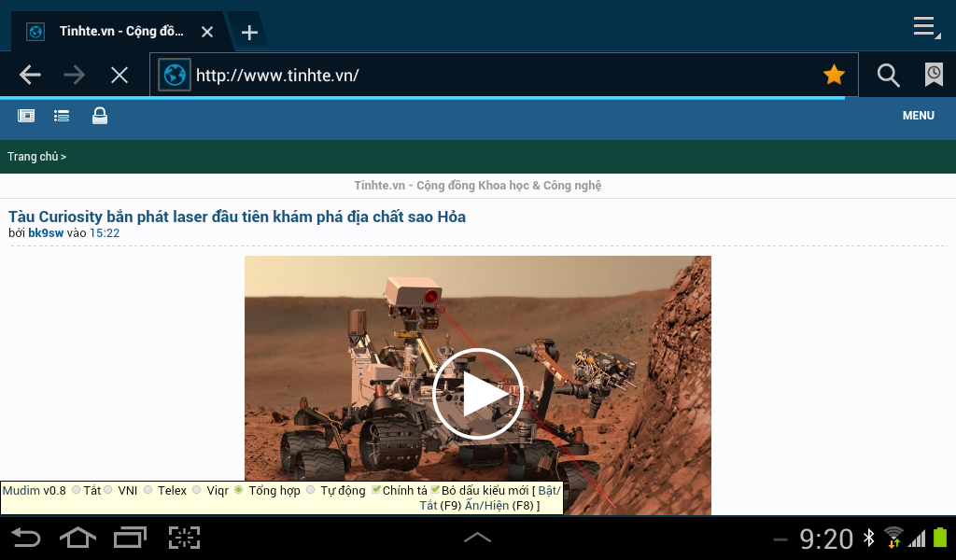The width and height of the screenshot is (956, 560).
Task: Tap the screenshot capture icon in navigation bar
Action: [x=185, y=538]
